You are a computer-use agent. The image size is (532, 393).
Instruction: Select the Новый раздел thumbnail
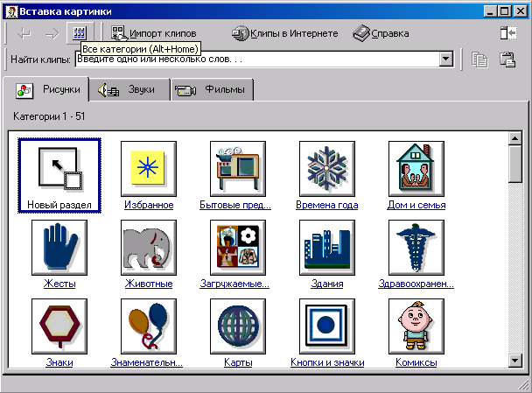click(59, 175)
